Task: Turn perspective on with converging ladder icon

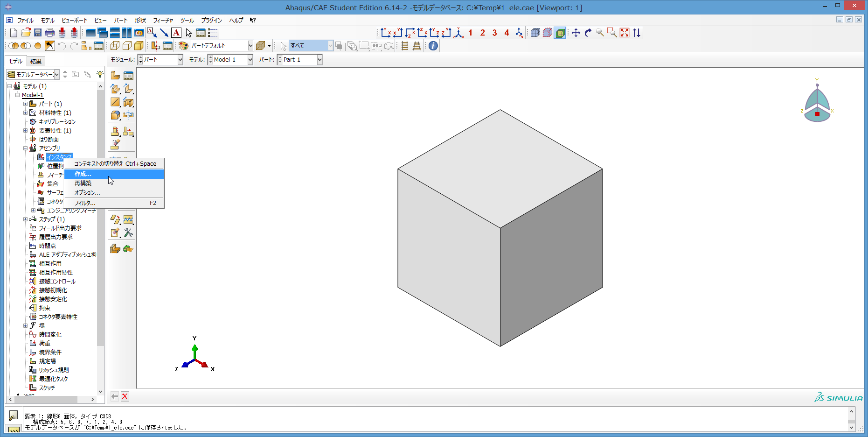Action: pos(417,46)
